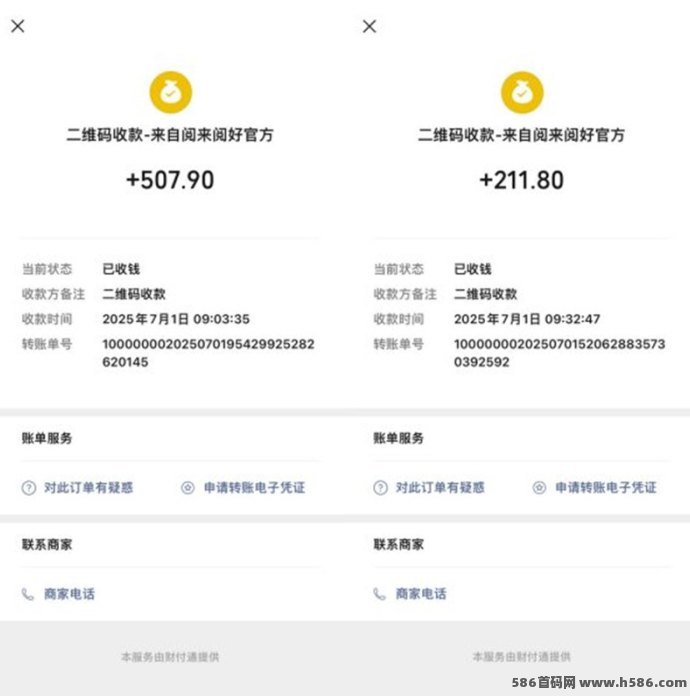Tap 本服务由财付通提供 footer in left receipt
This screenshot has height=696, width=690.
pos(170,657)
